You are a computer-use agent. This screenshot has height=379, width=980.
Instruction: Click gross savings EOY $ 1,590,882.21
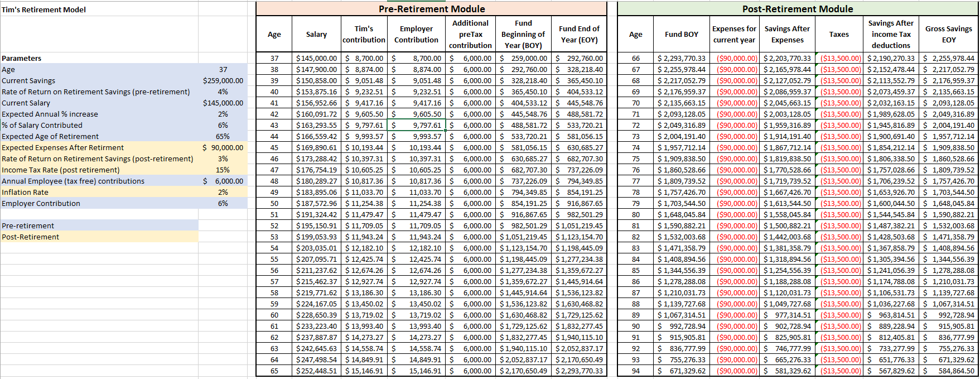tap(948, 214)
